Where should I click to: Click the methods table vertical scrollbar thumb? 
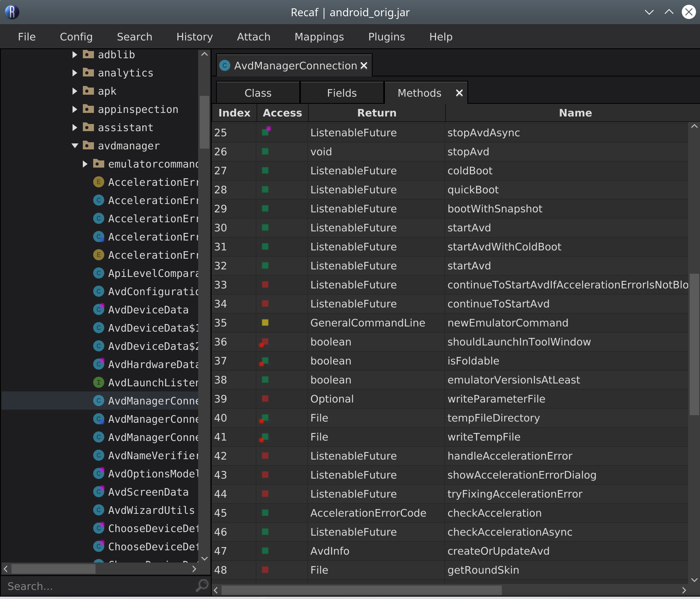(694, 344)
